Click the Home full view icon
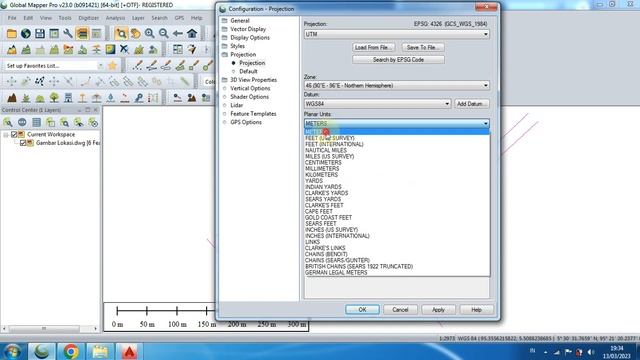640x360 pixels. tap(192, 33)
